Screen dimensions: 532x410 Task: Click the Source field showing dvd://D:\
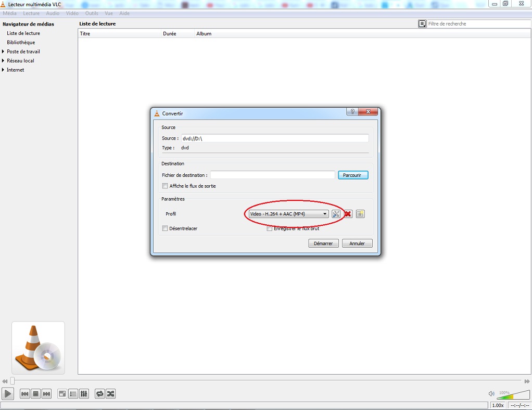coord(275,138)
